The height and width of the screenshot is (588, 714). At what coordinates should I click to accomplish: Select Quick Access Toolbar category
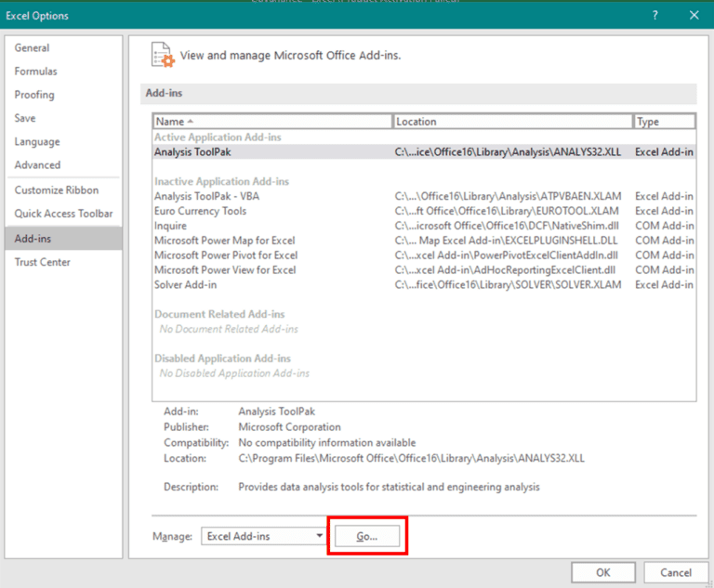tap(63, 214)
